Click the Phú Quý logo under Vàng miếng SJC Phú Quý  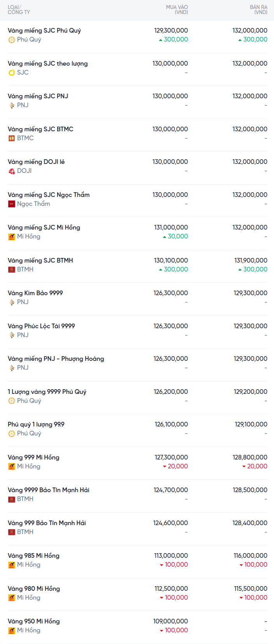(12, 40)
